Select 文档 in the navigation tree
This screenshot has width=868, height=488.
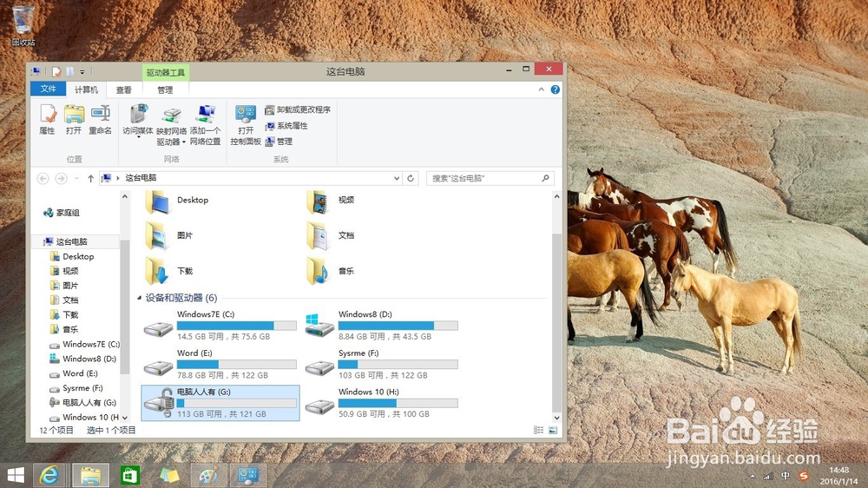64,300
